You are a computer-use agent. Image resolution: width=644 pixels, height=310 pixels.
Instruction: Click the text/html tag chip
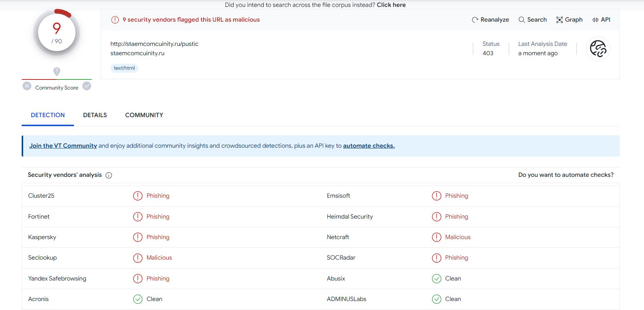point(124,68)
